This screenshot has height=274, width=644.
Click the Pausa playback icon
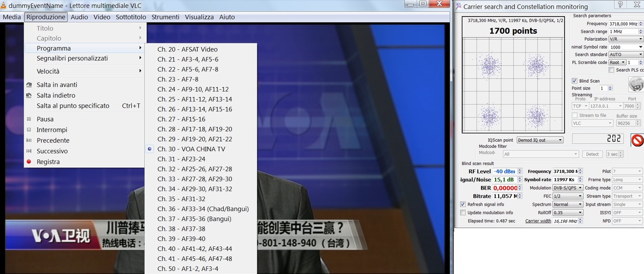[x=29, y=119]
